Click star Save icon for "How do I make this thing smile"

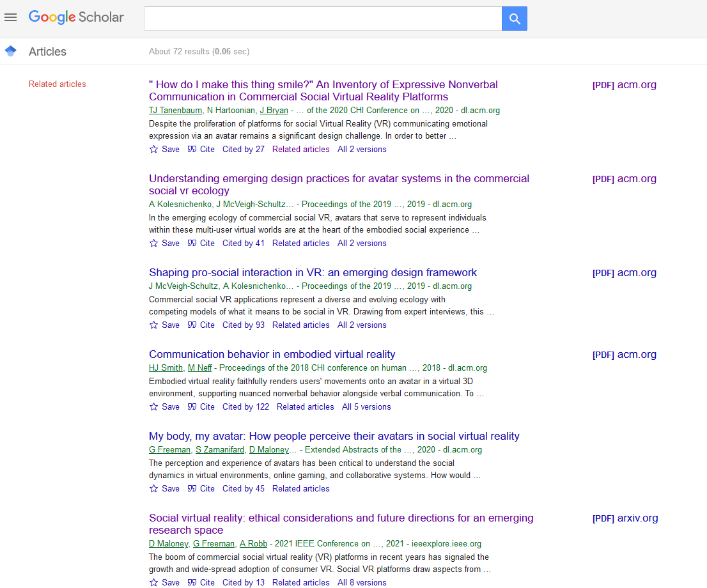[154, 150]
